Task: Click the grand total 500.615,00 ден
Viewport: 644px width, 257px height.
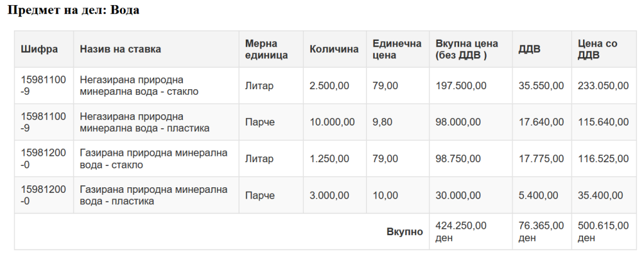Action: tap(603, 231)
